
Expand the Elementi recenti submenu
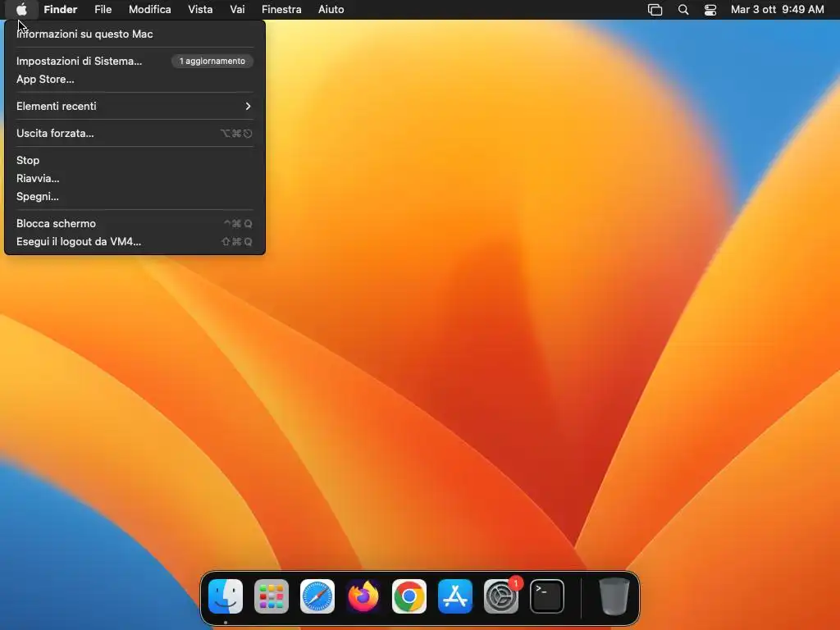(x=135, y=106)
